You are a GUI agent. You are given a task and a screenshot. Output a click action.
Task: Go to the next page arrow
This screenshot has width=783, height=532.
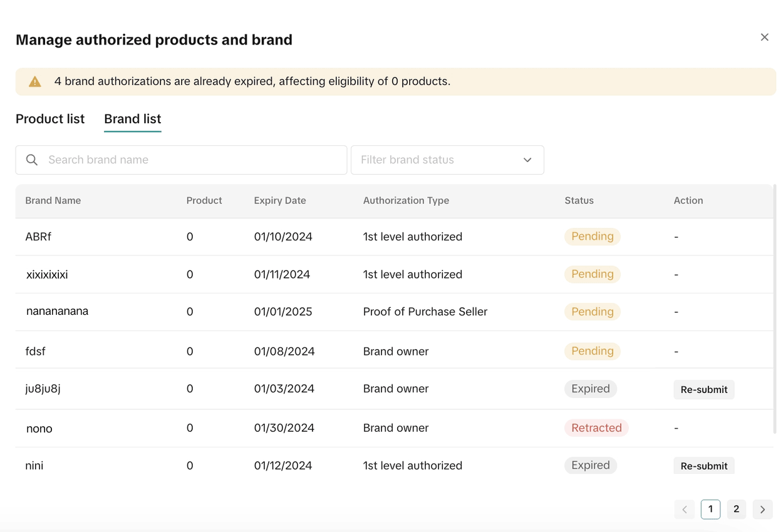tap(762, 509)
